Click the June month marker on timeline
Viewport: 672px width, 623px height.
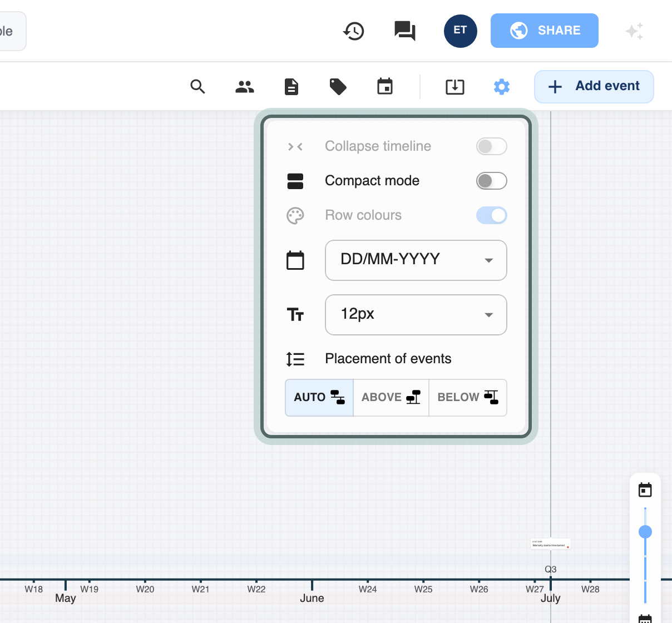pyautogui.click(x=312, y=598)
